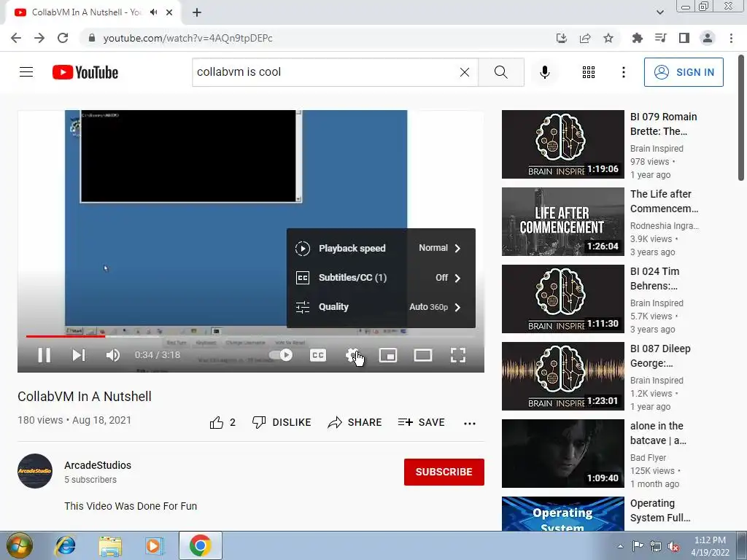Open BI 087 Dileep George video title
747x560 pixels.
point(660,356)
